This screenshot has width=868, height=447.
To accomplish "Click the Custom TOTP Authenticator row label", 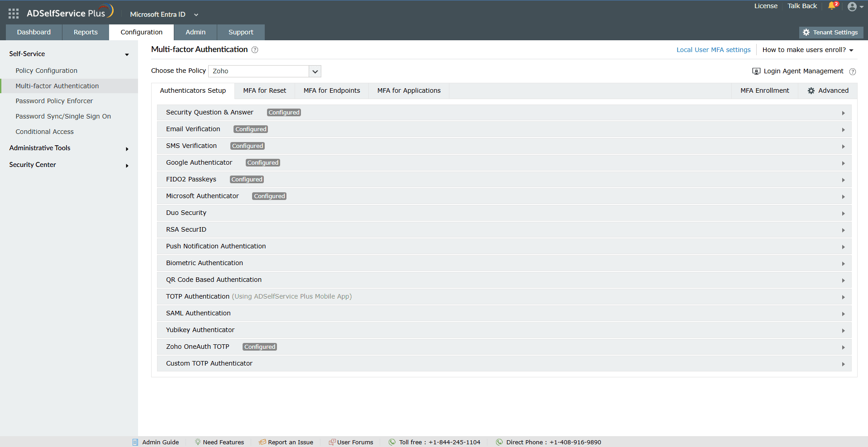I will pyautogui.click(x=209, y=363).
